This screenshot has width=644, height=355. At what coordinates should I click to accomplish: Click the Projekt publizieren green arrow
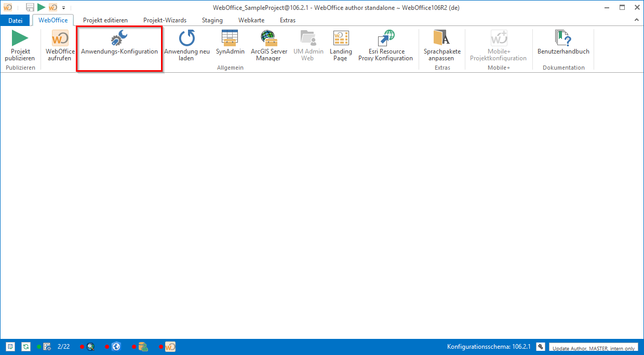coord(20,39)
